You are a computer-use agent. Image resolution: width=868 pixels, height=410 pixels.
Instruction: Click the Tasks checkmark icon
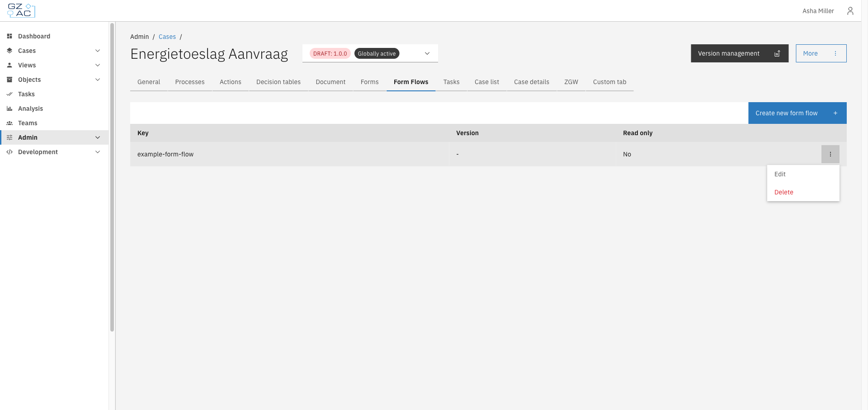click(x=9, y=94)
